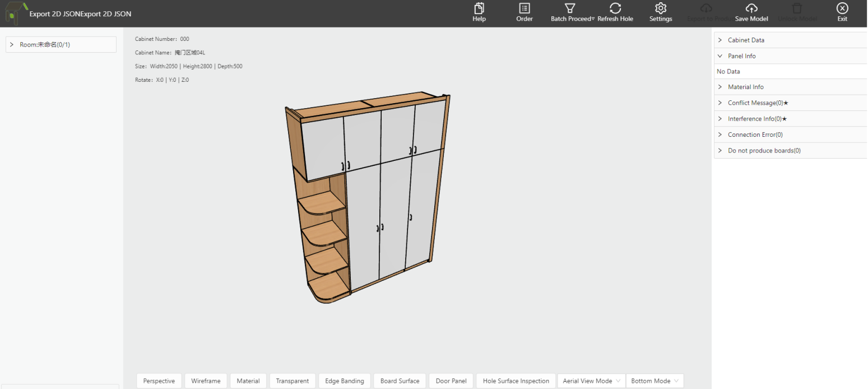Collapse the Panel Info section
This screenshot has width=868, height=389.
tap(720, 56)
